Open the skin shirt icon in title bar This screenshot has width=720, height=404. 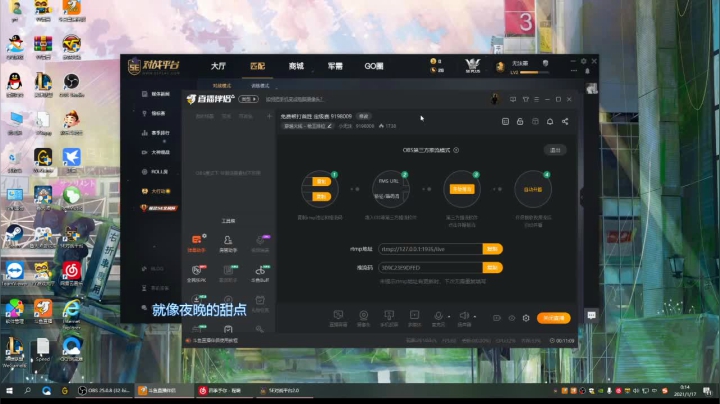click(525, 99)
